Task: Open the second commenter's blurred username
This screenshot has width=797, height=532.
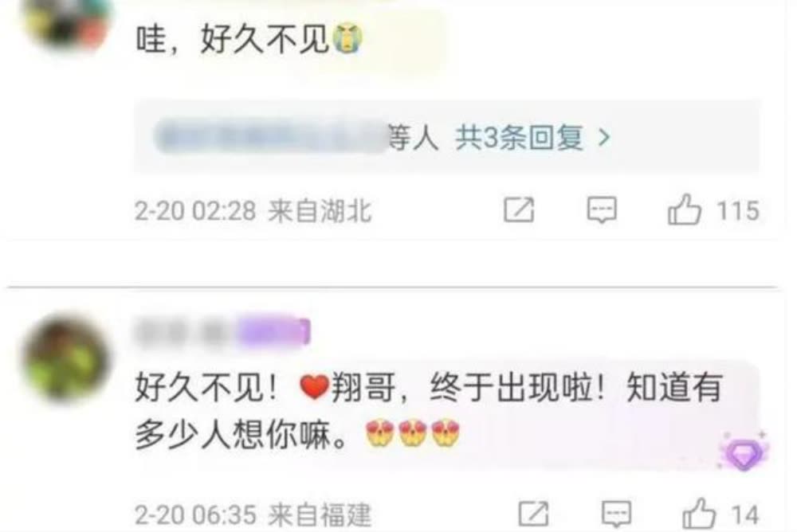Action: tap(185, 332)
